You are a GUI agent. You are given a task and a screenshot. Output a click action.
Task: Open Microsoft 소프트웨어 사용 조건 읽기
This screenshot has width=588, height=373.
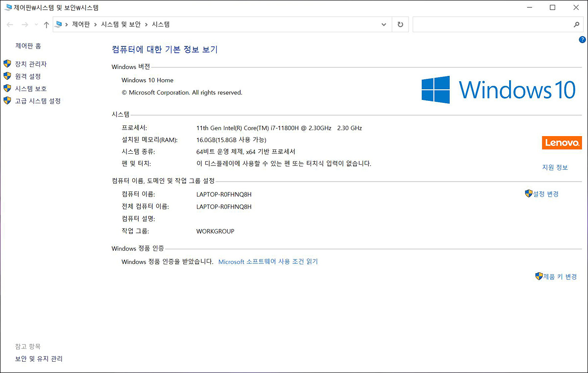pyautogui.click(x=268, y=262)
